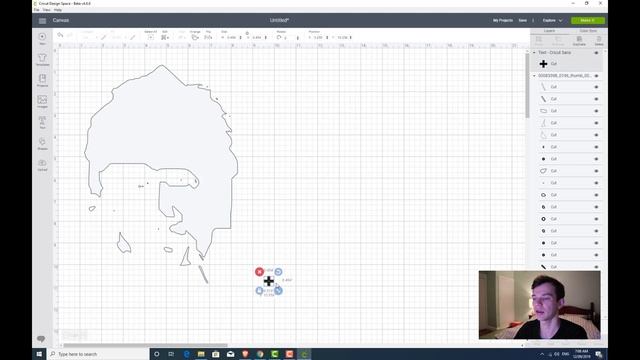
Task: Click the Rotate value stepper arrows
Action: pos(298,38)
